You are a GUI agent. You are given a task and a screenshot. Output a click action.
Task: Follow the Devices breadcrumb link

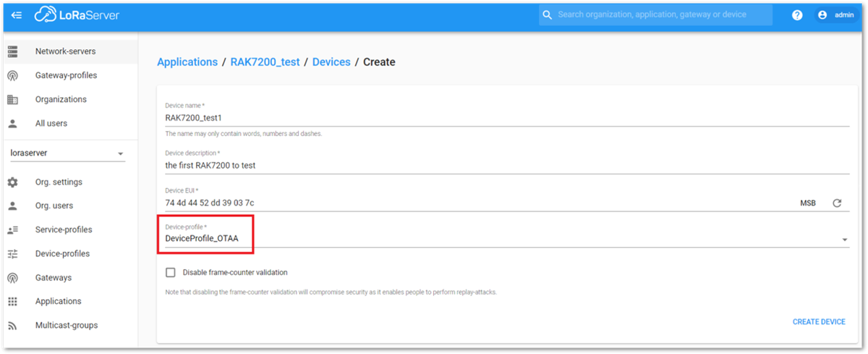[x=331, y=62]
